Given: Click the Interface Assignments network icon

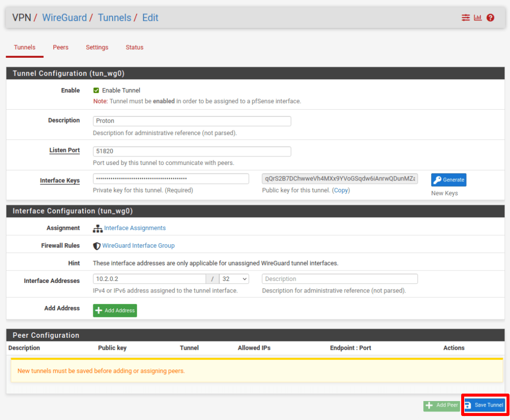Looking at the screenshot, I should 97,228.
